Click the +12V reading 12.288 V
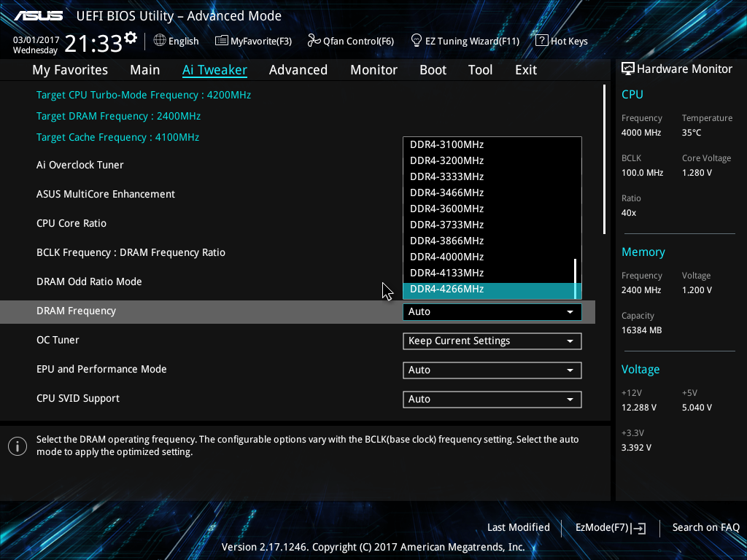This screenshot has width=747, height=560. [639, 408]
